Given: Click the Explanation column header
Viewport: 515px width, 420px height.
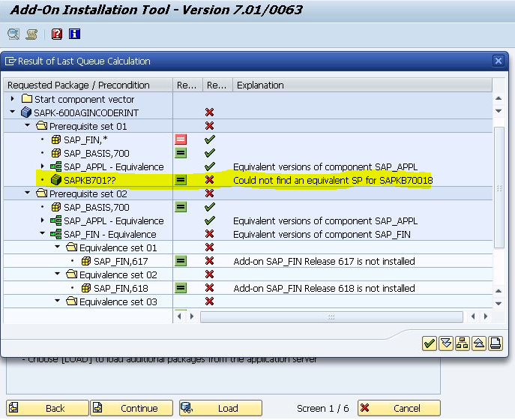Looking at the screenshot, I should pos(362,85).
